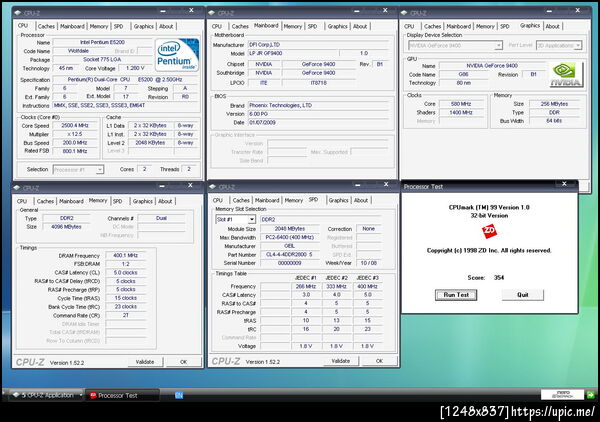Click the LPCIO IT8718 model value

tap(319, 83)
